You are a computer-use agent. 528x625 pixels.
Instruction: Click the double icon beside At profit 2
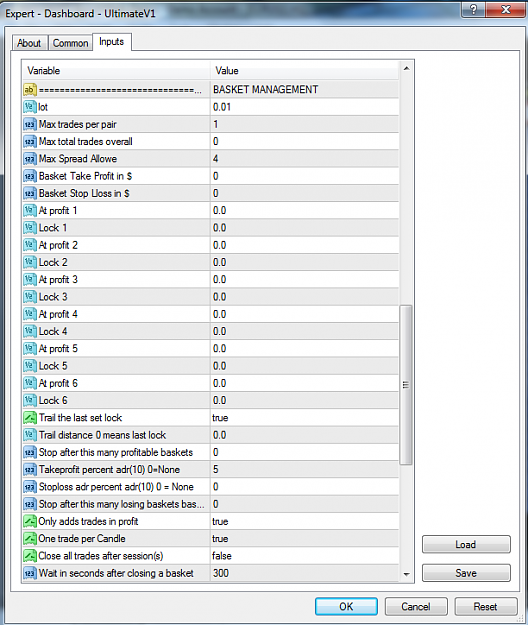pos(30,245)
